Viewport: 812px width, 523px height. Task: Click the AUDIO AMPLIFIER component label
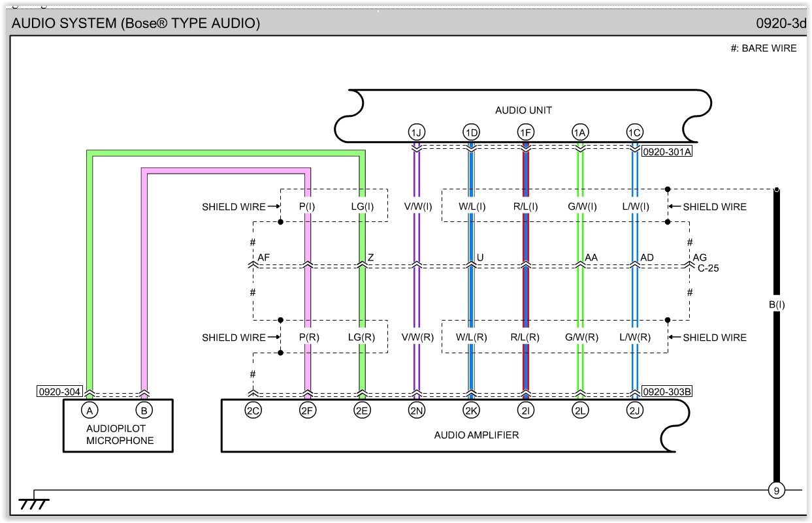tap(476, 435)
